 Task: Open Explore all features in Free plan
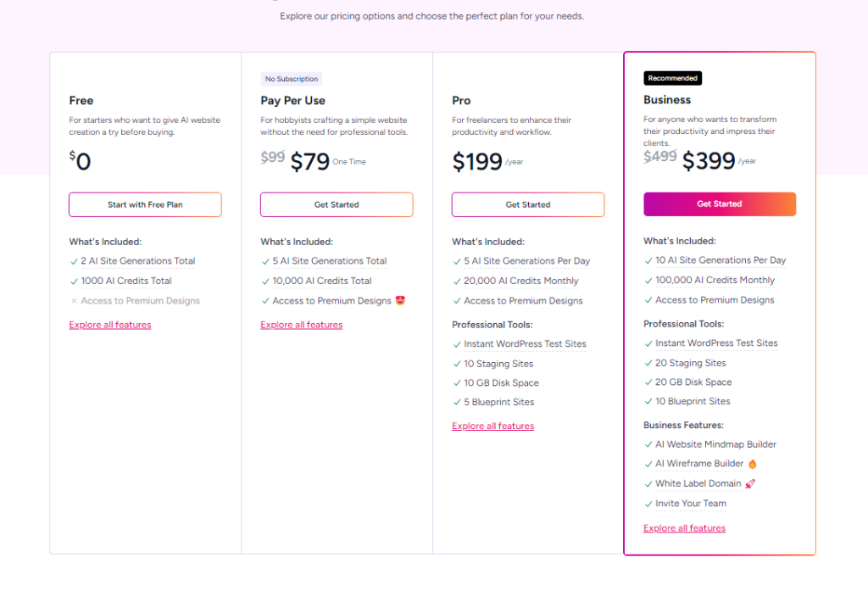[110, 325]
